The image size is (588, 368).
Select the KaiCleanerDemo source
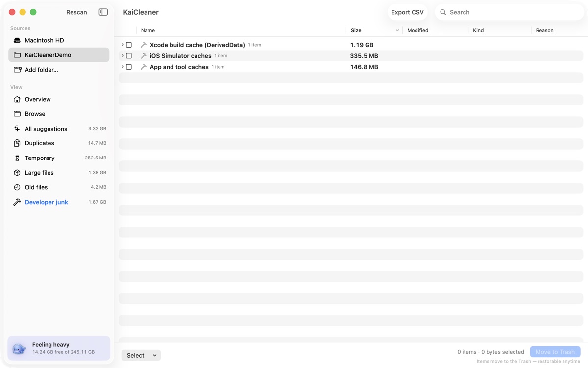(x=59, y=55)
